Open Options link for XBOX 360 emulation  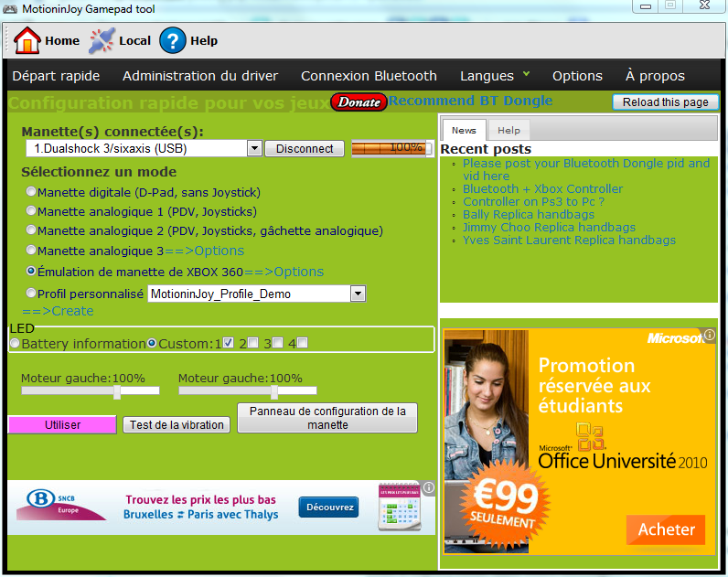(x=284, y=272)
